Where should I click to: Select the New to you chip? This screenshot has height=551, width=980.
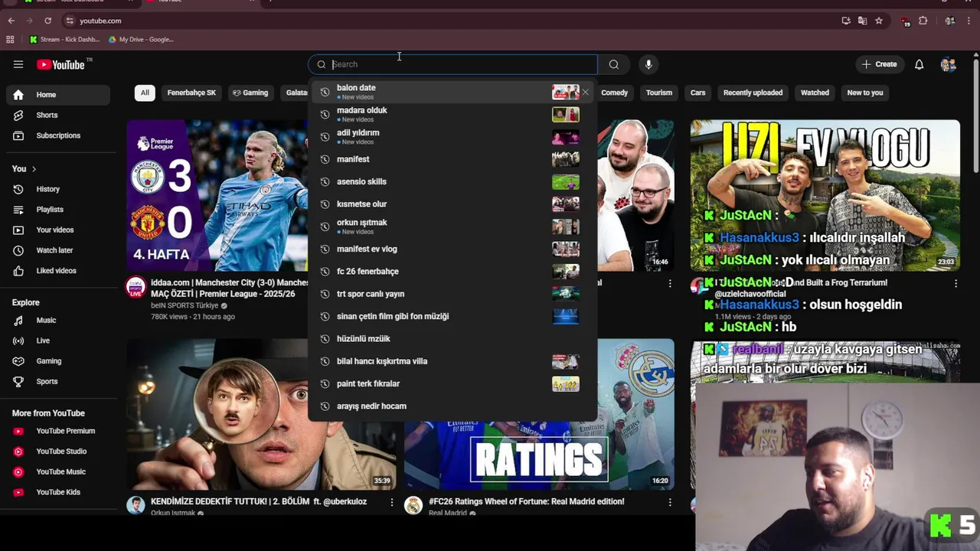[x=865, y=93]
